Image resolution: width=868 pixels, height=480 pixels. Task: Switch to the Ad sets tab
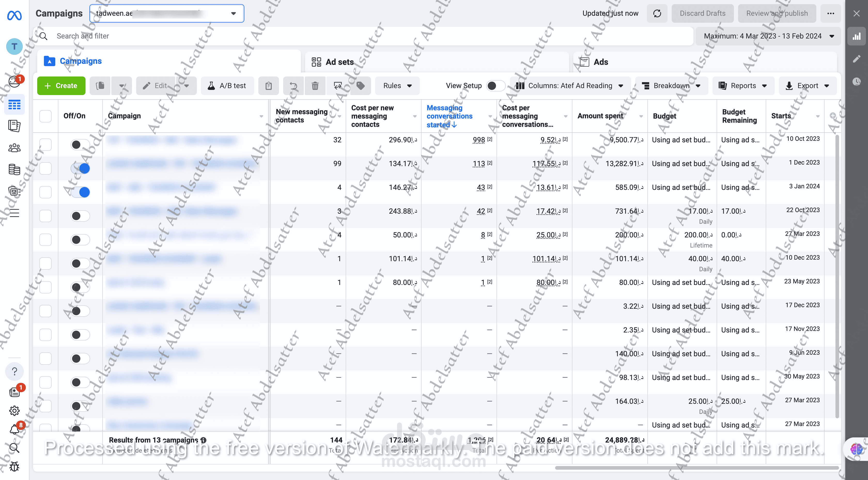(339, 62)
